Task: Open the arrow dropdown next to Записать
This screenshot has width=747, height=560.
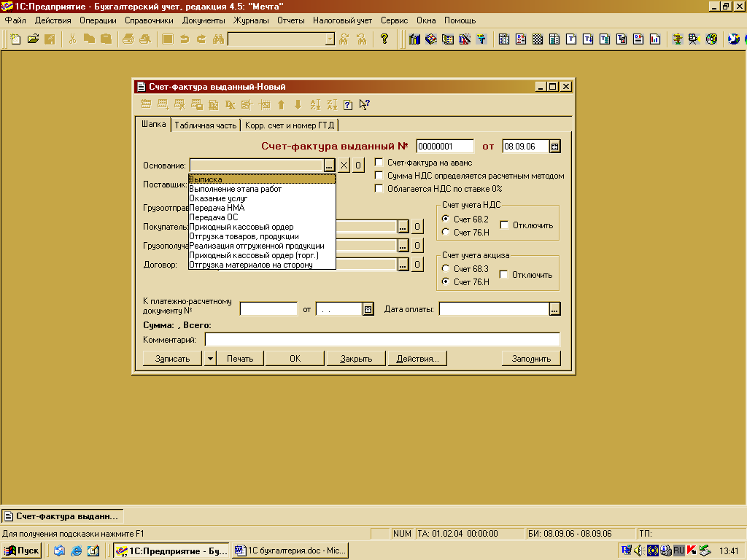Action: [210, 359]
